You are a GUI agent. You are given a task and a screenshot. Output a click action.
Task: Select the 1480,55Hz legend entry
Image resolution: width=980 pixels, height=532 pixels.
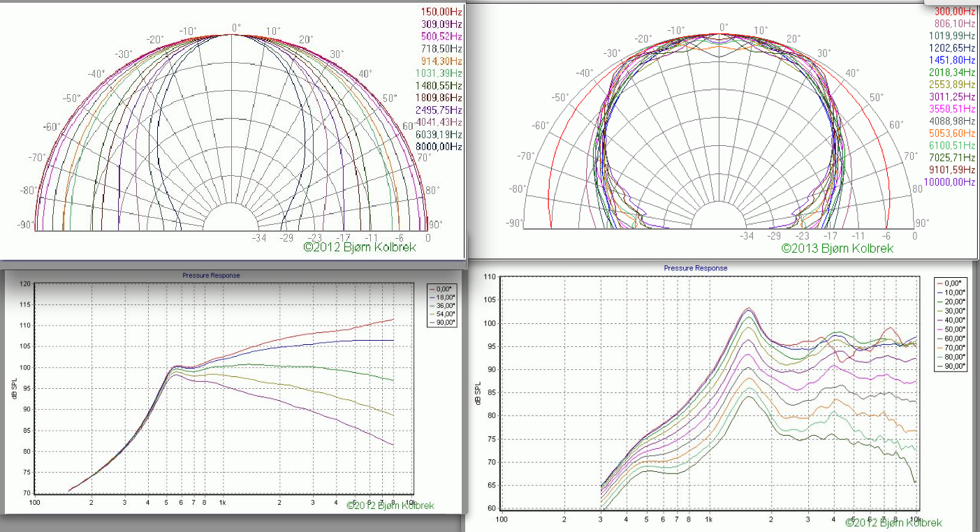440,85
